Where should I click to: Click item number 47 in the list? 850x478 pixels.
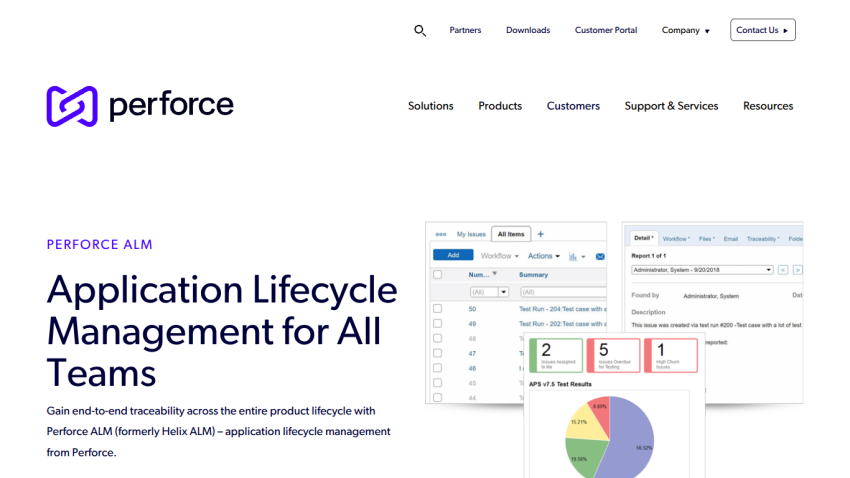(x=472, y=353)
